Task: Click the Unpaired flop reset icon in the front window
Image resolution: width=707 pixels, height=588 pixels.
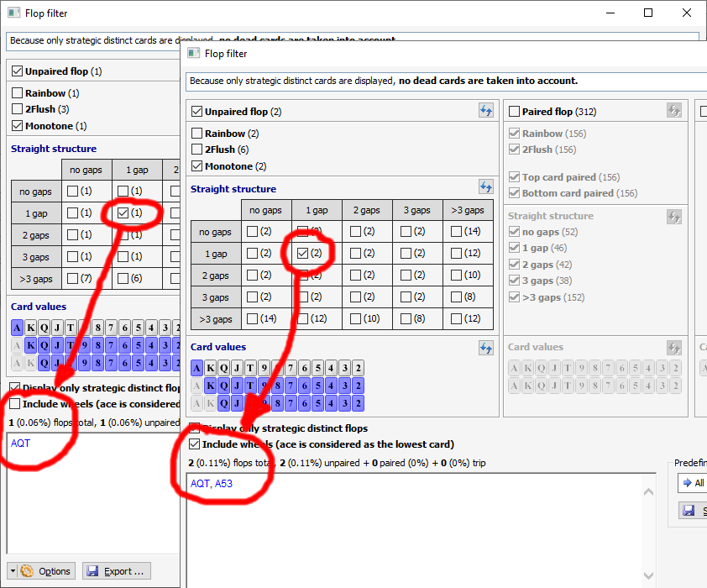Action: click(485, 111)
